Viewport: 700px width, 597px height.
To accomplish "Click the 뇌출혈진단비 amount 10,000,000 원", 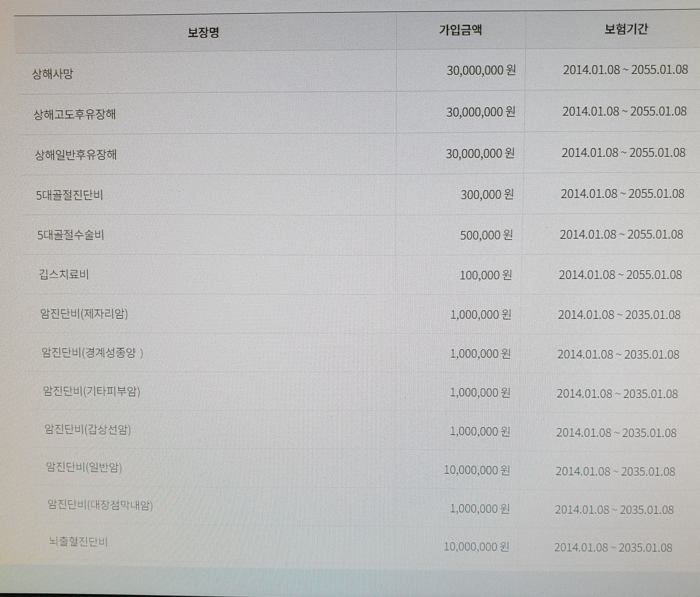I will coord(476,547).
